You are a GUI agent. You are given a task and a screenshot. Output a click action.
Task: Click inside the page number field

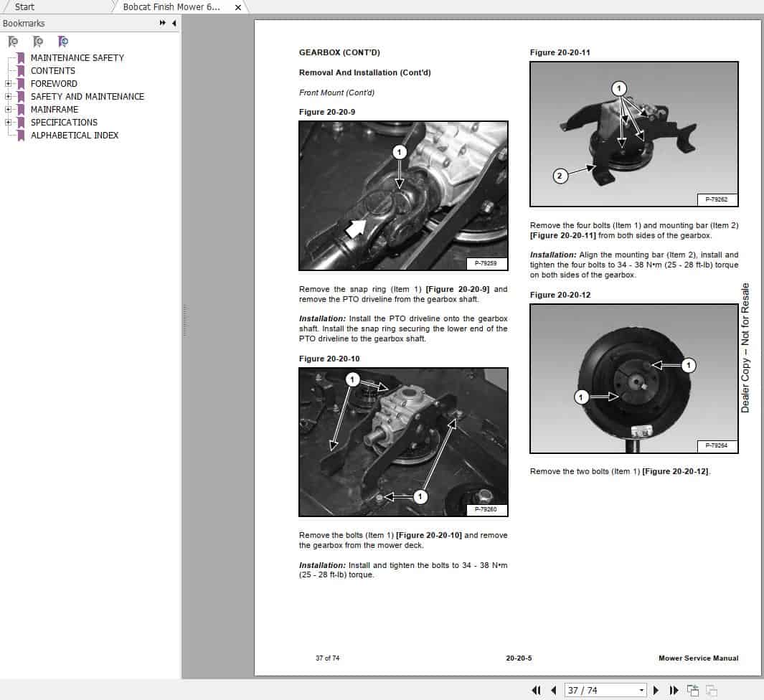595,690
